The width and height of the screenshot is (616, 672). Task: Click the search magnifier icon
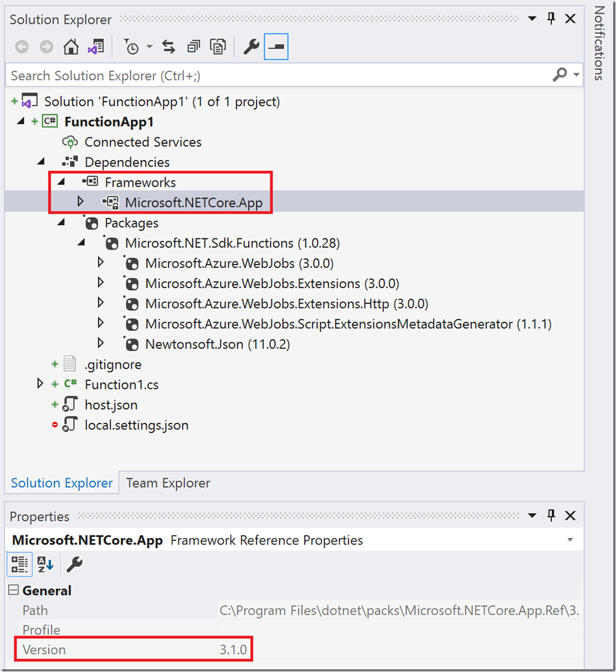tap(560, 75)
